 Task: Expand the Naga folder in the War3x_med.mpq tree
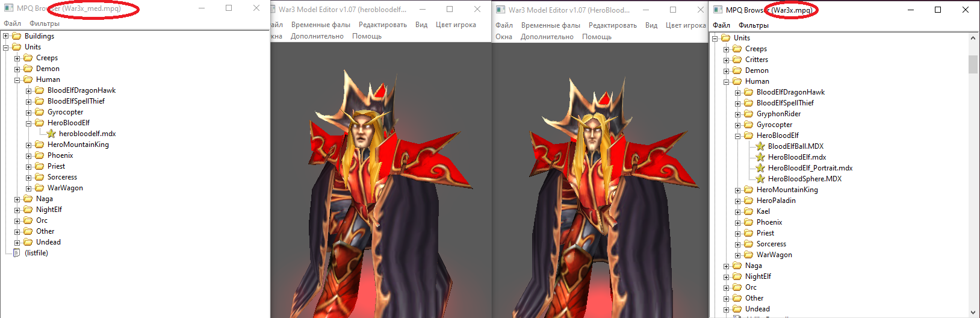(17, 199)
